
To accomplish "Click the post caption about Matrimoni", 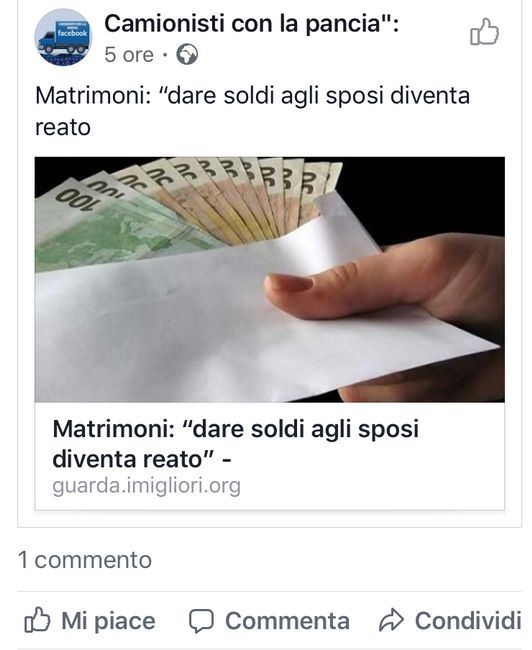I will [253, 111].
